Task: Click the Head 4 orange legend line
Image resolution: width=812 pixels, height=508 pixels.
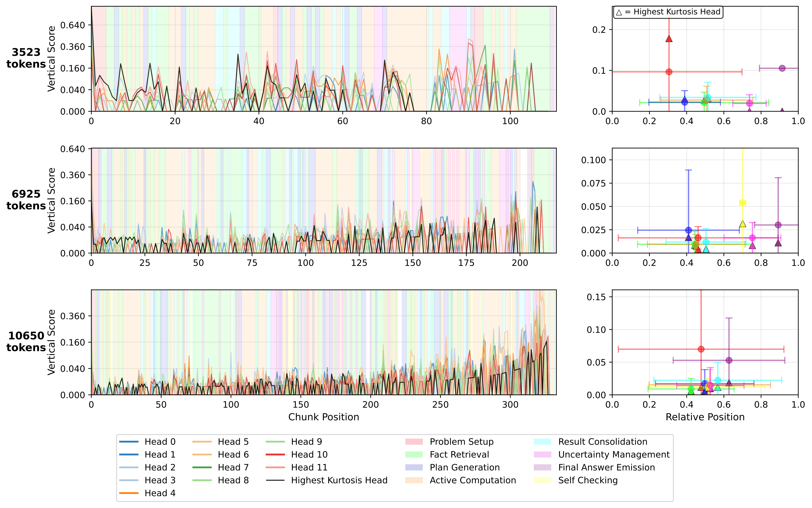Action: pyautogui.click(x=129, y=493)
